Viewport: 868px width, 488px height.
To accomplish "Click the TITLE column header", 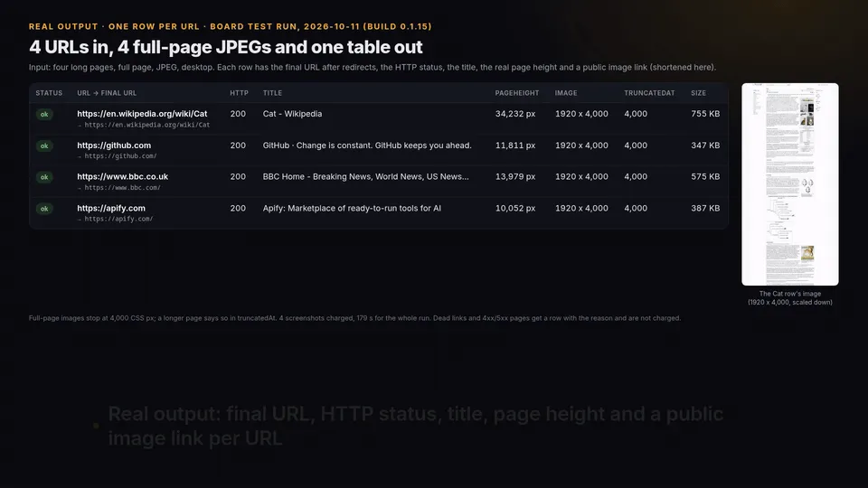I will tap(272, 93).
